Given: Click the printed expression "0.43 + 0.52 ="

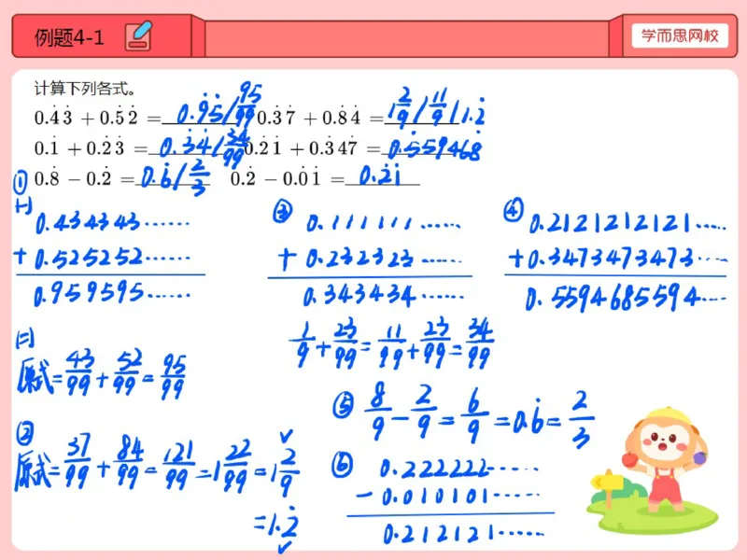Looking at the screenshot, I should pos(98,116).
